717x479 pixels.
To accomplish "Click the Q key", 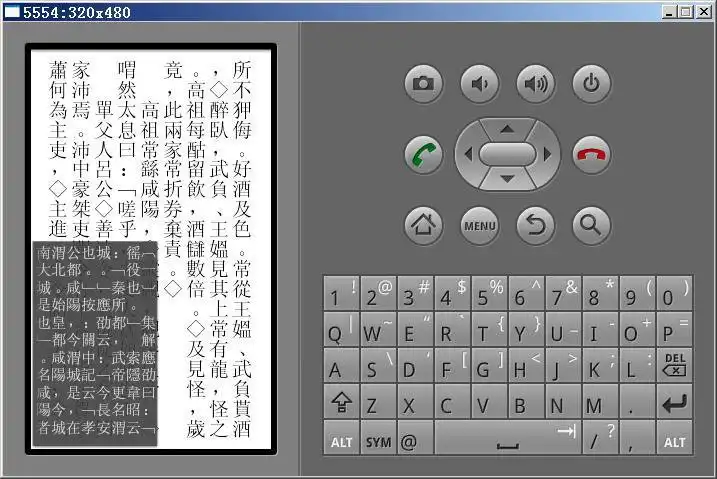I will [342, 330].
